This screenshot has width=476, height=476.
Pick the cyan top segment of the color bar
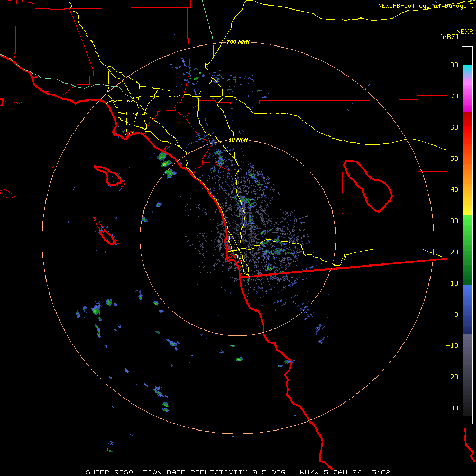coord(467,69)
